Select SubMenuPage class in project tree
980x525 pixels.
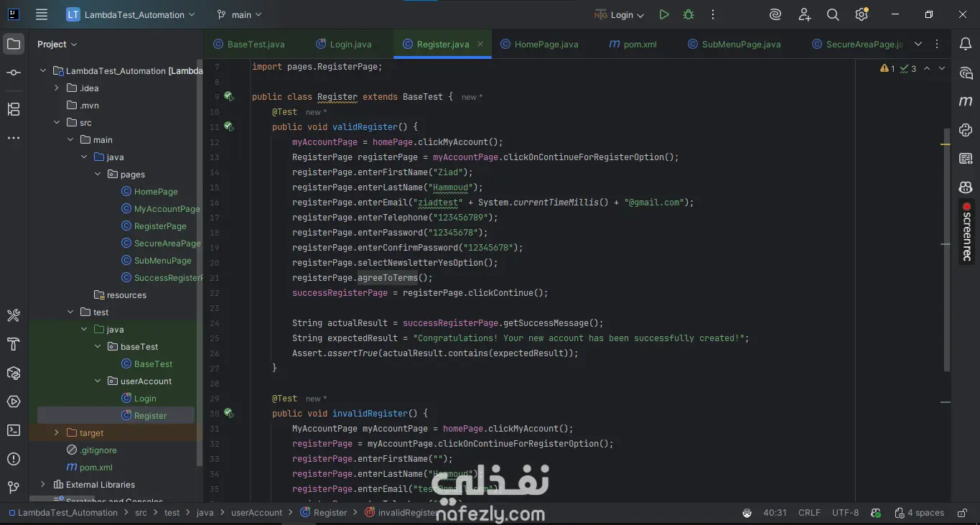(x=162, y=261)
